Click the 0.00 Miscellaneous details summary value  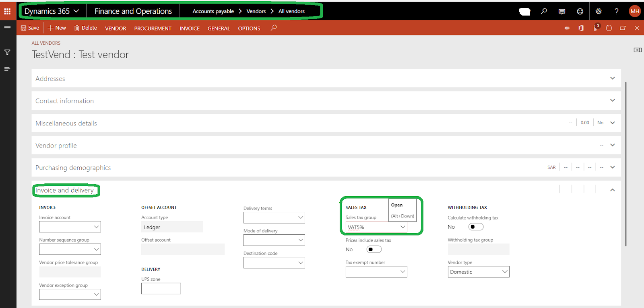tap(585, 123)
